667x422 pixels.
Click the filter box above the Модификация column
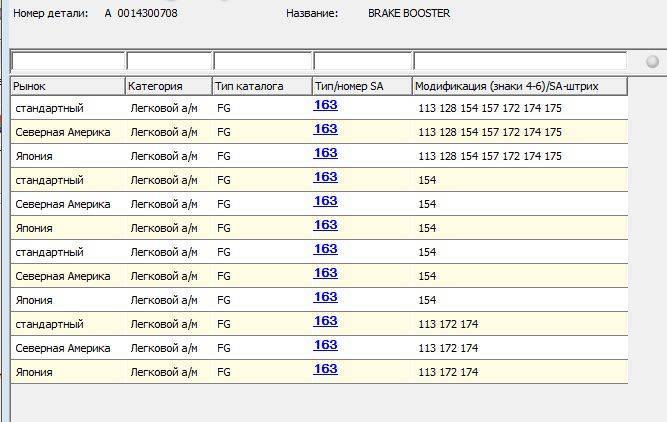click(520, 62)
